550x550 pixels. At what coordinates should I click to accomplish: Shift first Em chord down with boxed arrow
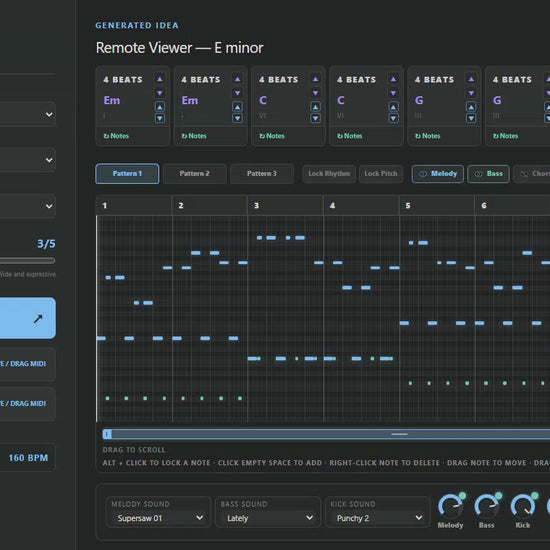[160, 118]
